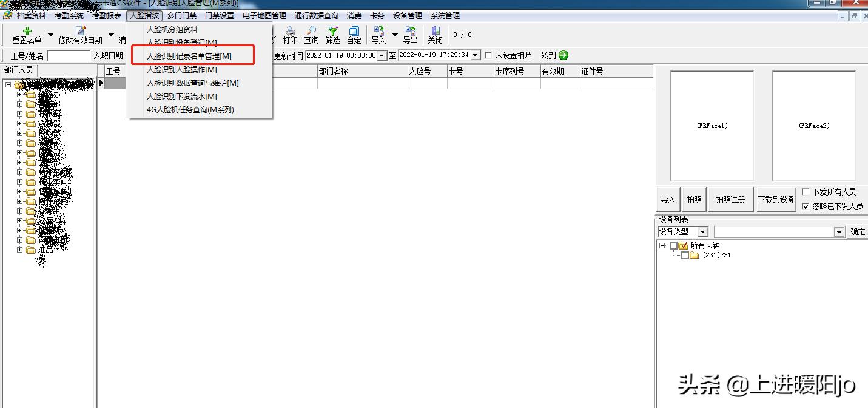This screenshot has width=868, height=408.
Task: Click the 重置名单 toolbar icon
Action: coord(27,31)
